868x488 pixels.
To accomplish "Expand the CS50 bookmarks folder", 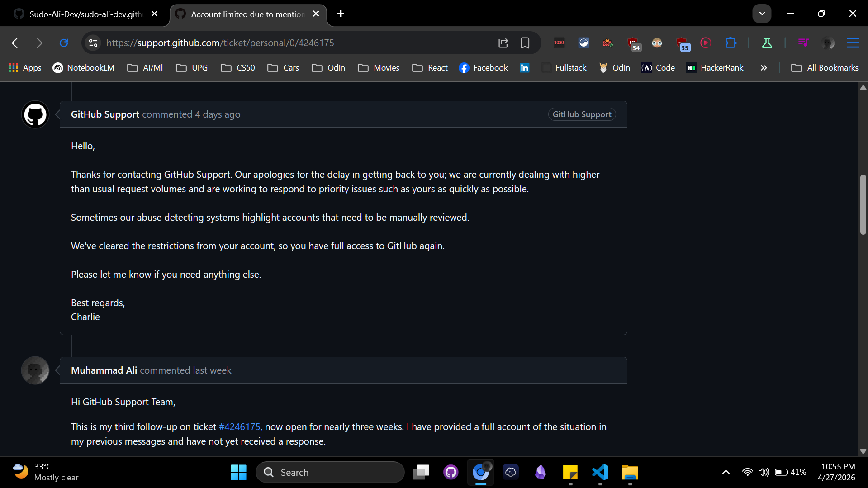I will pyautogui.click(x=238, y=68).
